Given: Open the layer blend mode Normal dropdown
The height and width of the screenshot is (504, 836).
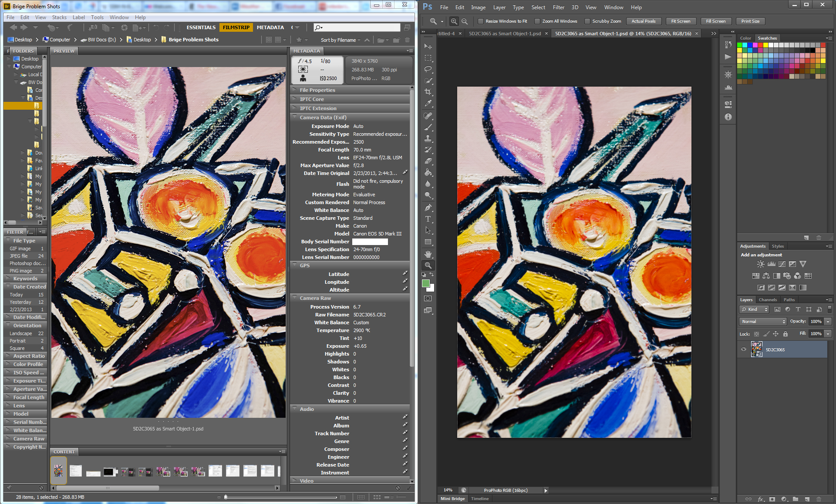Looking at the screenshot, I should point(763,322).
